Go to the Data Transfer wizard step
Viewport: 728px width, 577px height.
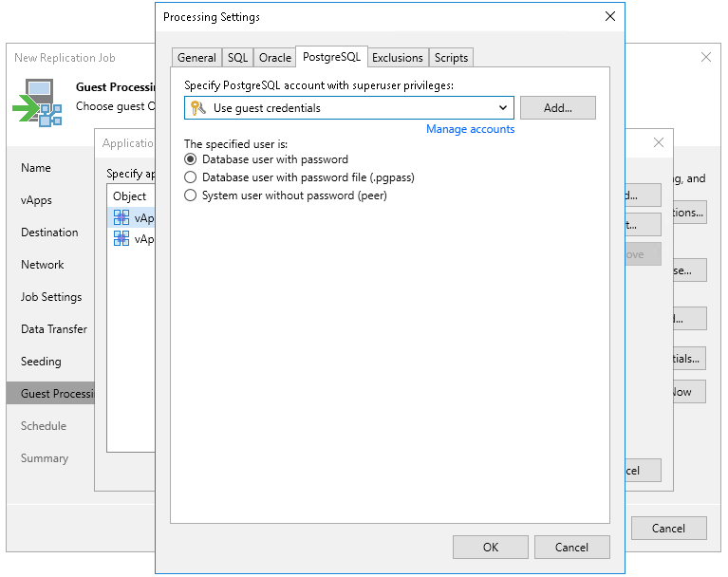pos(54,329)
